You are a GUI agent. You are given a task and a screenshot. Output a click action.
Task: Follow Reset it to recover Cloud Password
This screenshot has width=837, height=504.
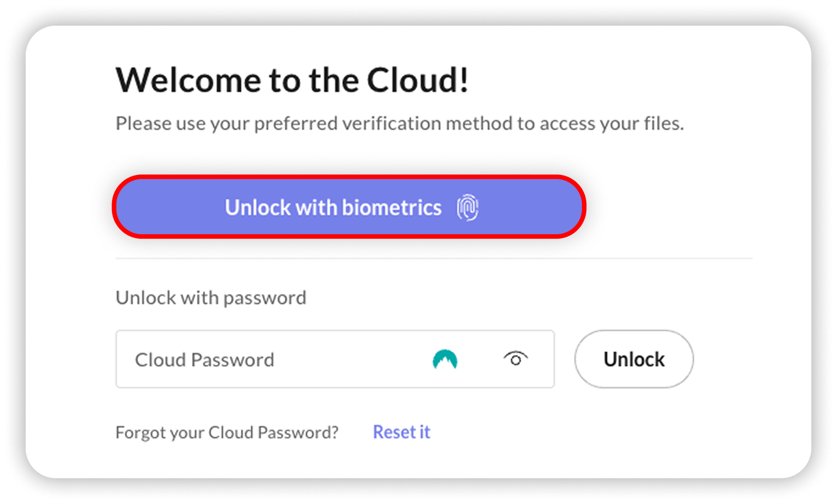coord(401,432)
